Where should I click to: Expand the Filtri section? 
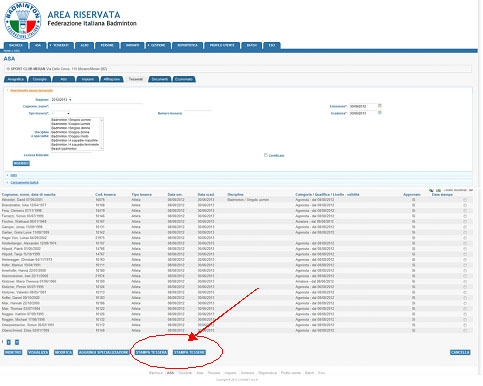(x=13, y=175)
